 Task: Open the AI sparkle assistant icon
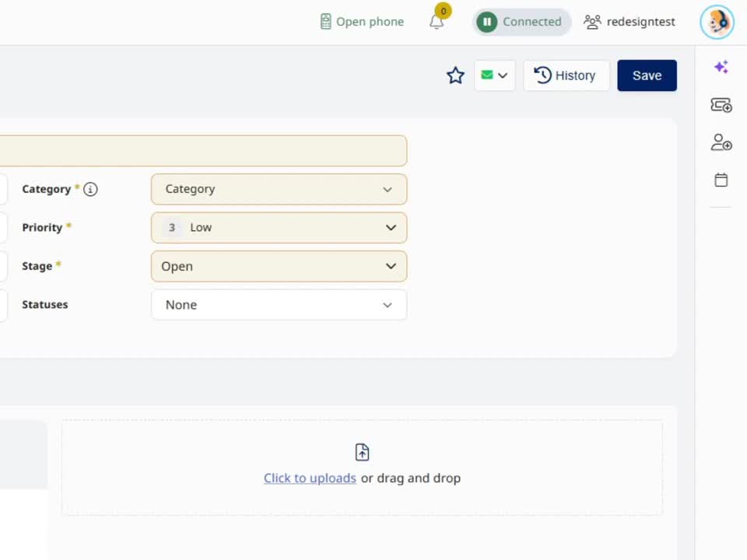[721, 67]
